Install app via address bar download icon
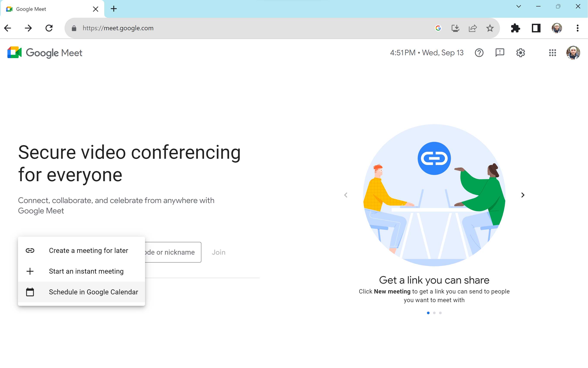588x368 pixels. click(x=455, y=28)
